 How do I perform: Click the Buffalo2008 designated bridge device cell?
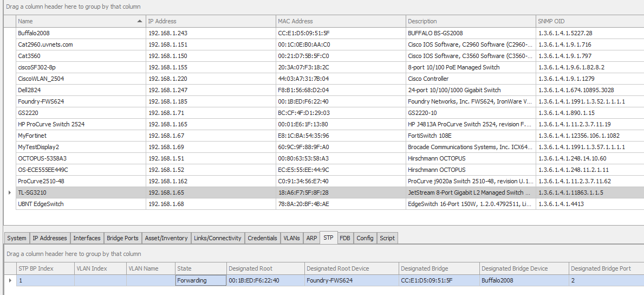coord(524,280)
